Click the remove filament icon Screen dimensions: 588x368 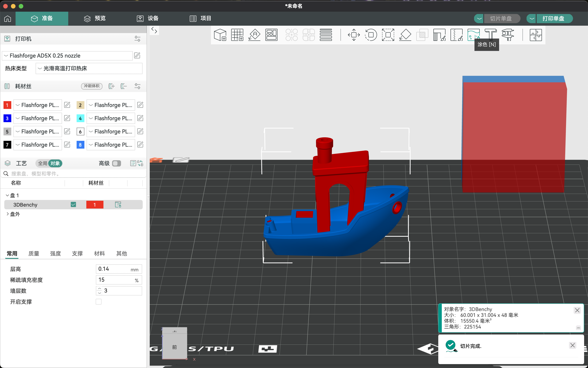coord(124,86)
